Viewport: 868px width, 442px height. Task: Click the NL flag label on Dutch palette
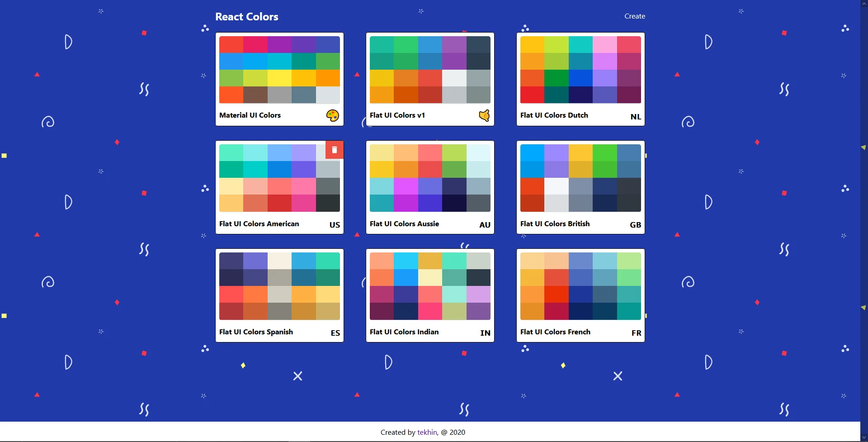coord(636,117)
